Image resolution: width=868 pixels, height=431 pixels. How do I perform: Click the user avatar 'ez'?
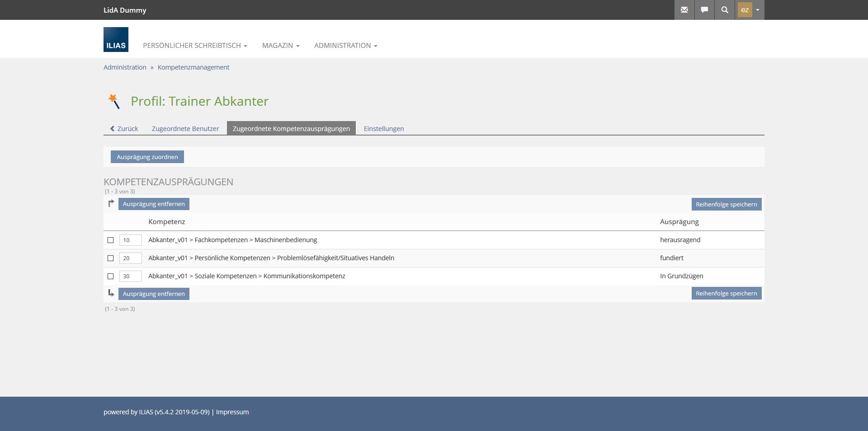tap(745, 10)
